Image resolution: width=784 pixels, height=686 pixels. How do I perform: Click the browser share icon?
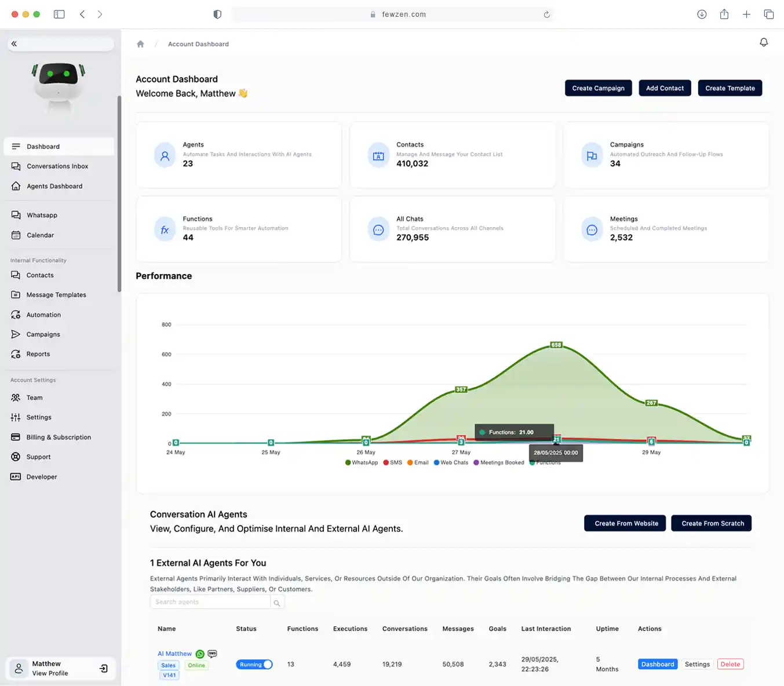click(x=724, y=14)
